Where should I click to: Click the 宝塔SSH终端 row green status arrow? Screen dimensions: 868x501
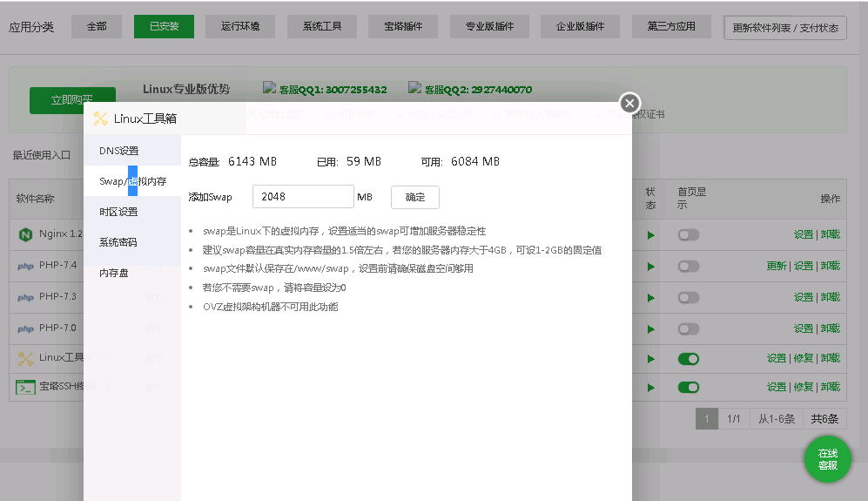pos(651,388)
